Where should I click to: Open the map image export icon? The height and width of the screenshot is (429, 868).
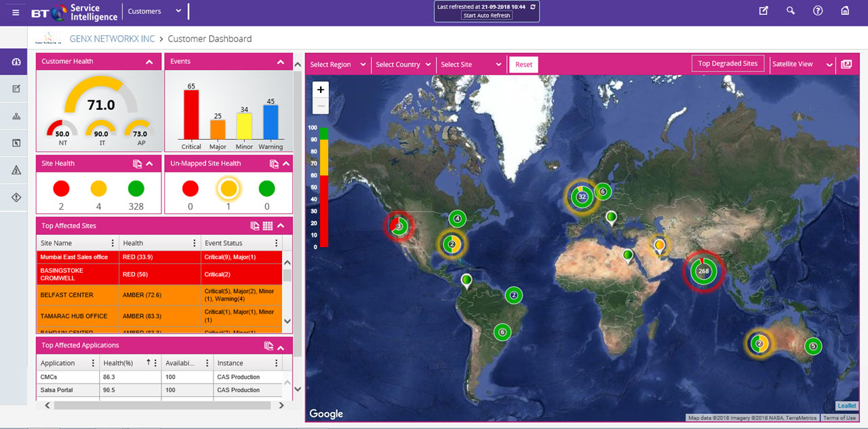point(846,64)
